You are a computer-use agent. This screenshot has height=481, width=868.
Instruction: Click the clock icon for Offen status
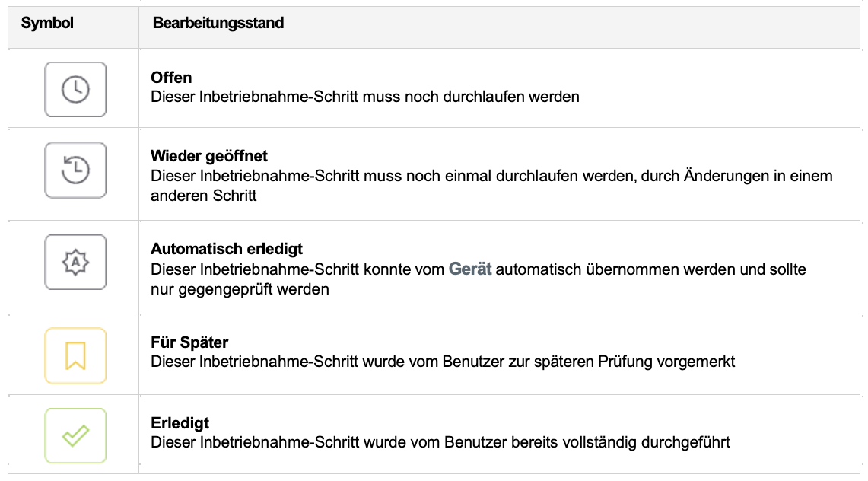(x=75, y=89)
